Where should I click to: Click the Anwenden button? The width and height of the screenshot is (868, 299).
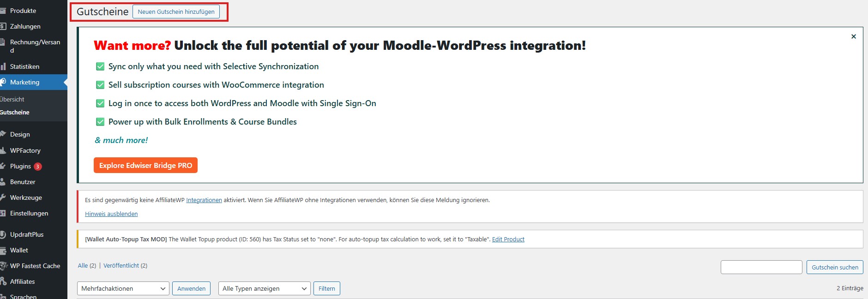(192, 288)
